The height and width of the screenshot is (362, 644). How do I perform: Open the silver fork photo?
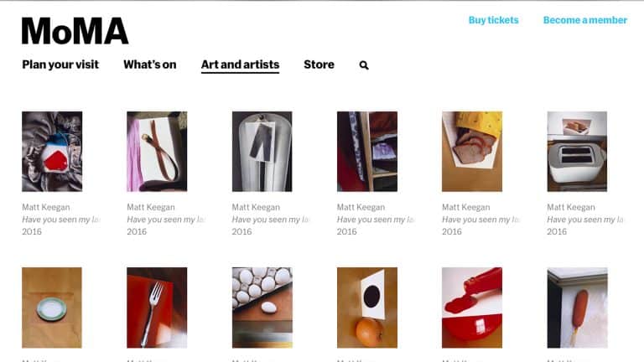coord(157,308)
